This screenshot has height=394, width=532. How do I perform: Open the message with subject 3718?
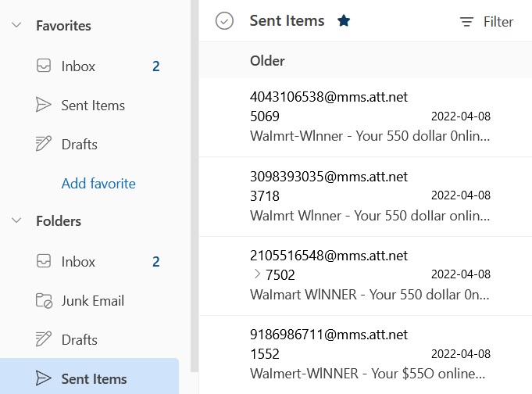(366, 197)
